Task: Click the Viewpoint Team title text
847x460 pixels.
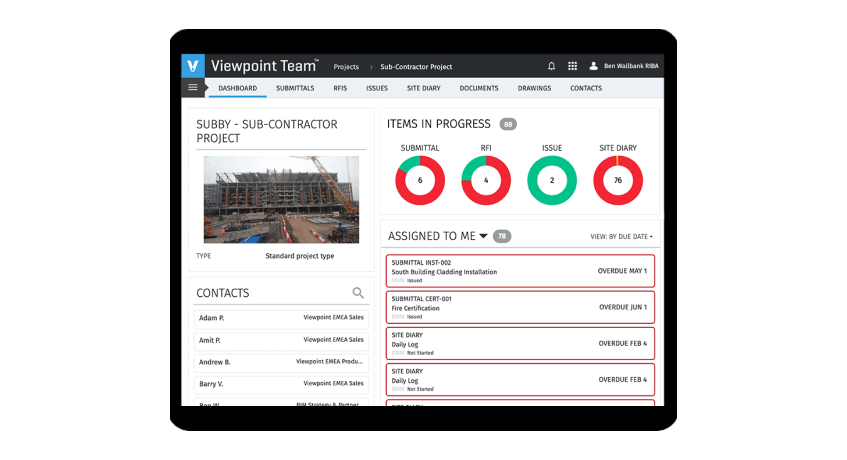Action: point(264,66)
